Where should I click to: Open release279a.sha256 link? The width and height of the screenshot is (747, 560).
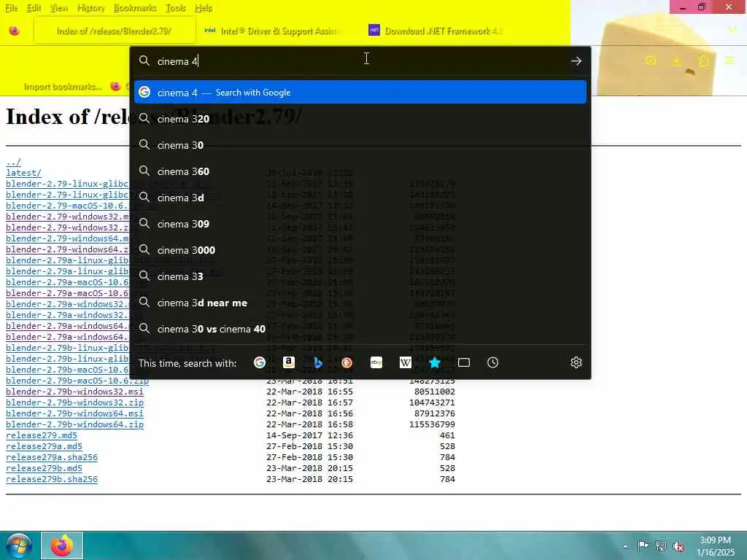52,457
